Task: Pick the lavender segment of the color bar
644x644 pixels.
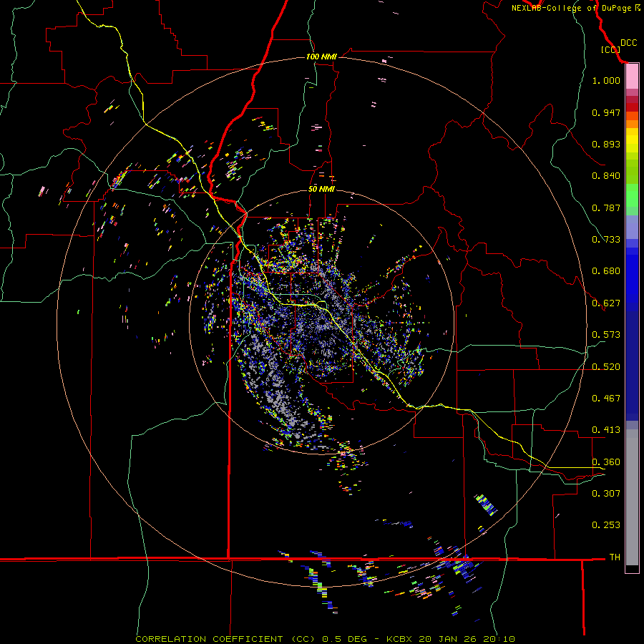Action: click(632, 227)
